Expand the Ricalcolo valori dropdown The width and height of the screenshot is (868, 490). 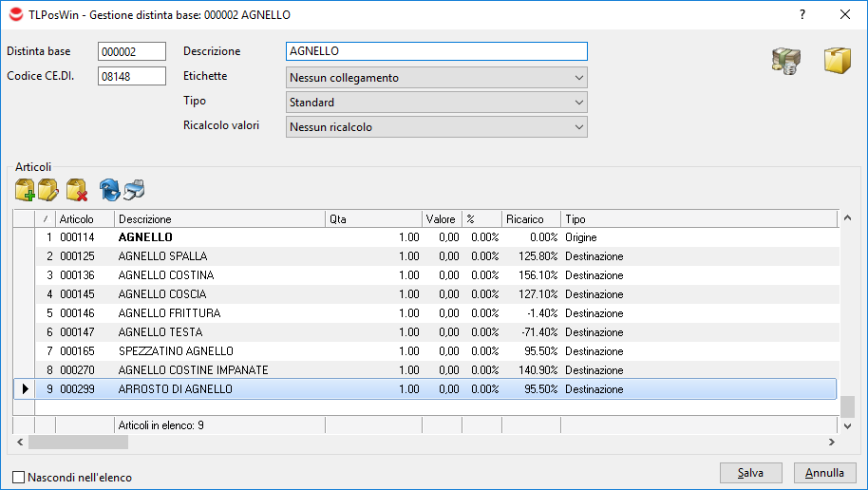click(x=436, y=127)
